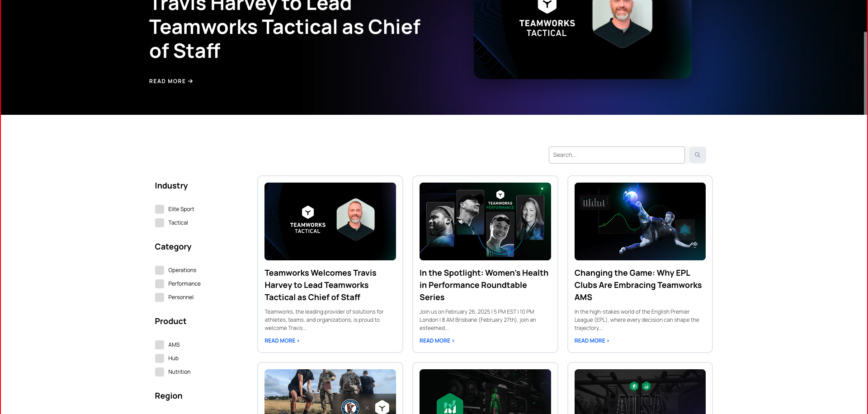
Task: Open READ MORE under Travis Harvey article
Action: click(282, 341)
